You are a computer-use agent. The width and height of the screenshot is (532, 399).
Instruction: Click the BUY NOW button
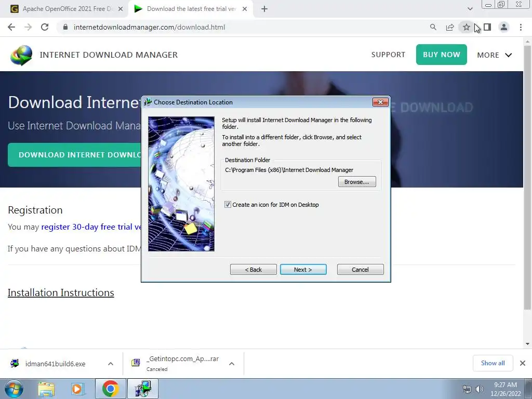(442, 55)
